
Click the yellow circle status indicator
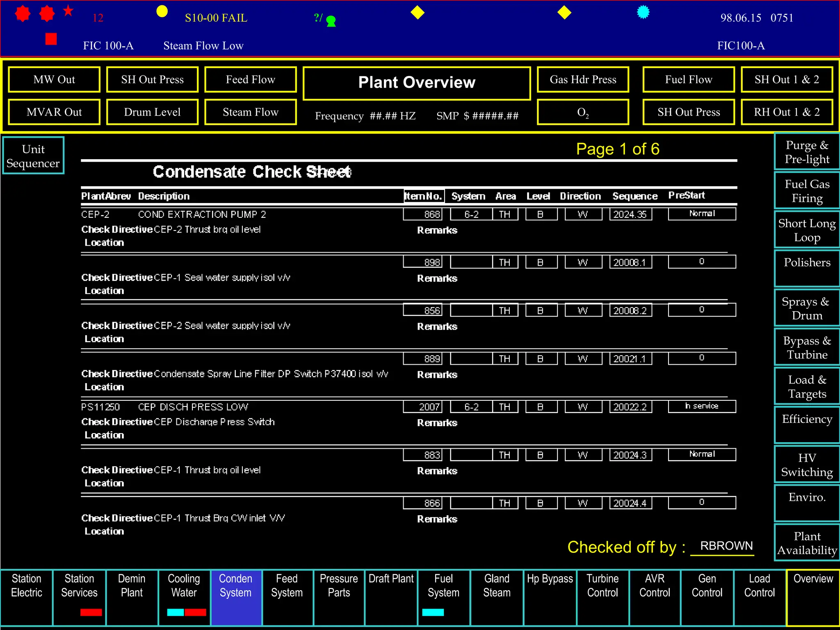click(x=162, y=11)
